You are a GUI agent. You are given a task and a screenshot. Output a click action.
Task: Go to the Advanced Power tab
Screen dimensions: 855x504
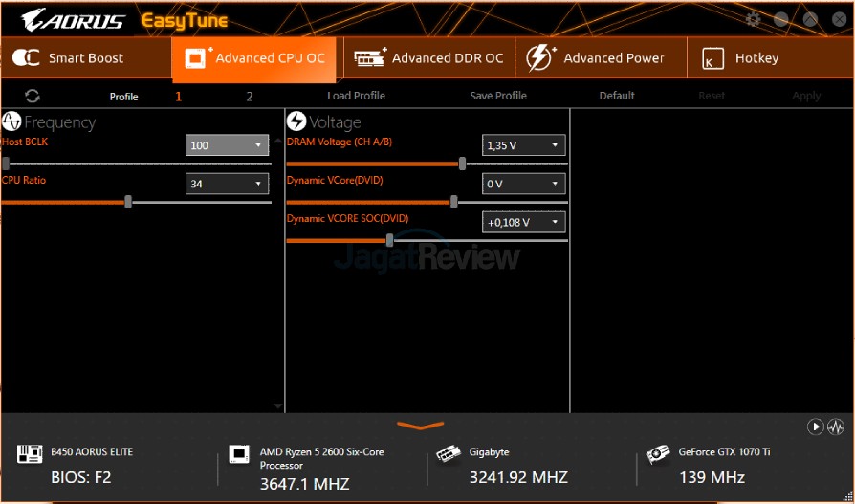click(x=601, y=57)
